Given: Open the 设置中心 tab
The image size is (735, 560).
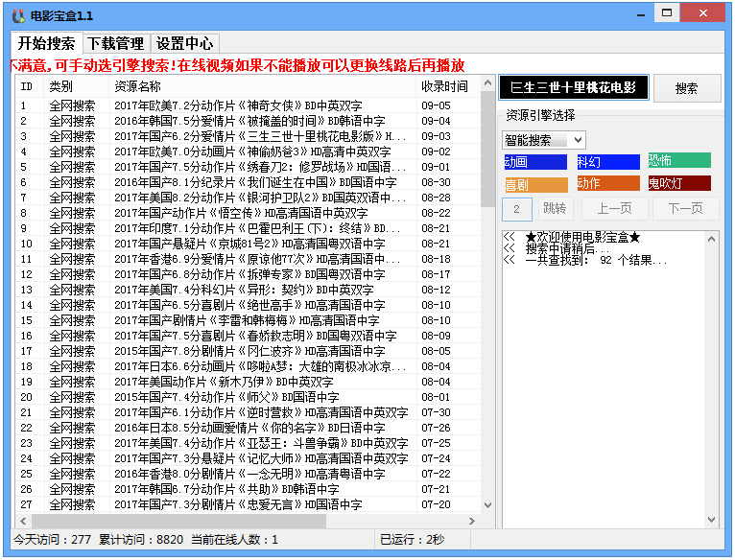Looking at the screenshot, I should (185, 44).
